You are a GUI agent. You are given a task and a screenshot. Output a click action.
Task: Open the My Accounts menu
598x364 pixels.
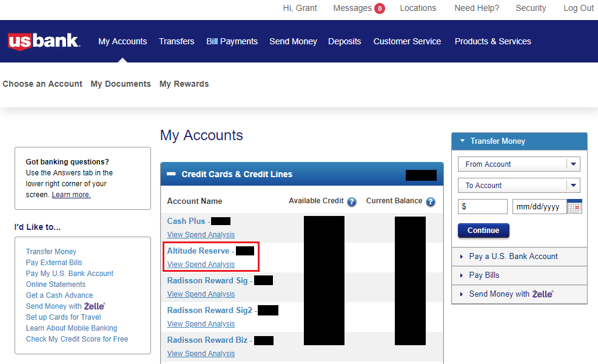click(123, 41)
